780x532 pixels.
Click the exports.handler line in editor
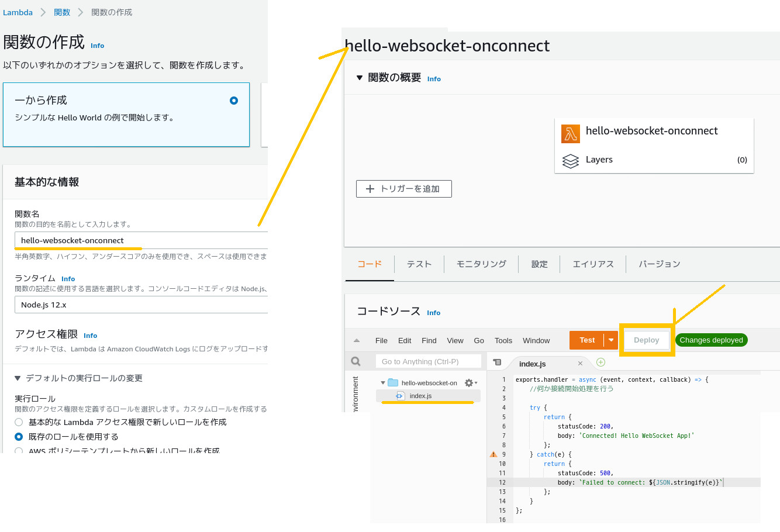[x=612, y=379]
